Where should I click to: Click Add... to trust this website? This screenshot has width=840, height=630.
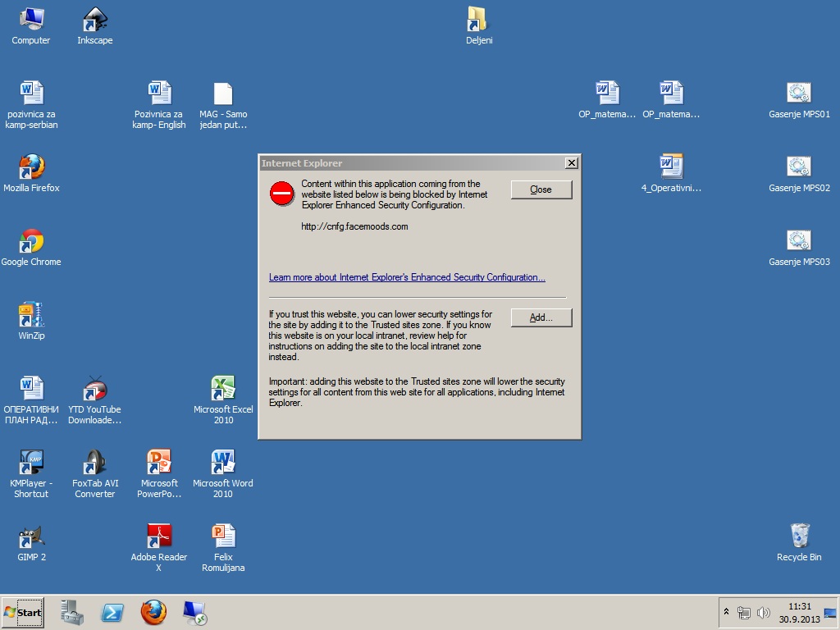point(541,317)
